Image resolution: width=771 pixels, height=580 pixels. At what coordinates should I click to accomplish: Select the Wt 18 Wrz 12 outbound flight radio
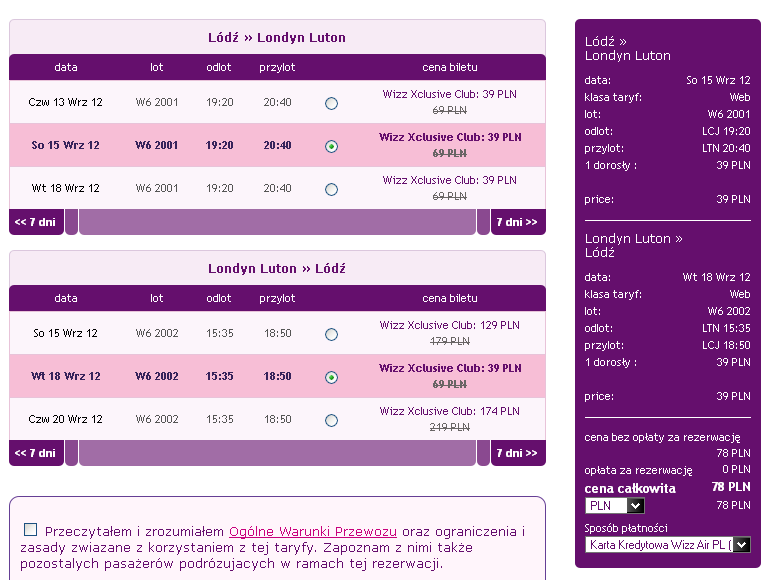(331, 189)
